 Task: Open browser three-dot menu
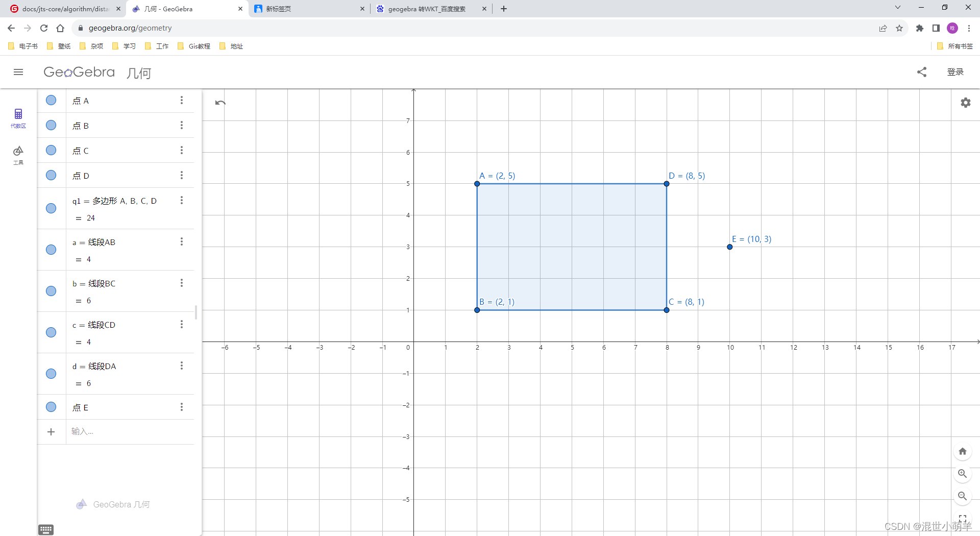(x=969, y=28)
